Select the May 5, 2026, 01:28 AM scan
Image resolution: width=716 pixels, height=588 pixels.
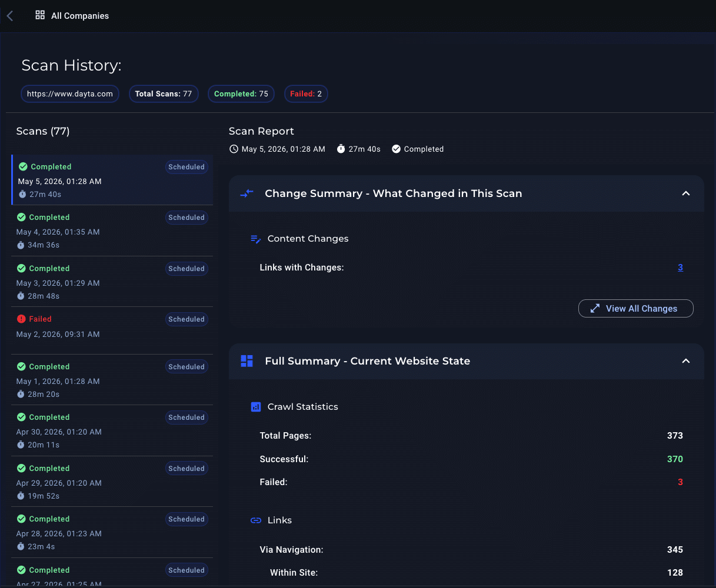(112, 180)
